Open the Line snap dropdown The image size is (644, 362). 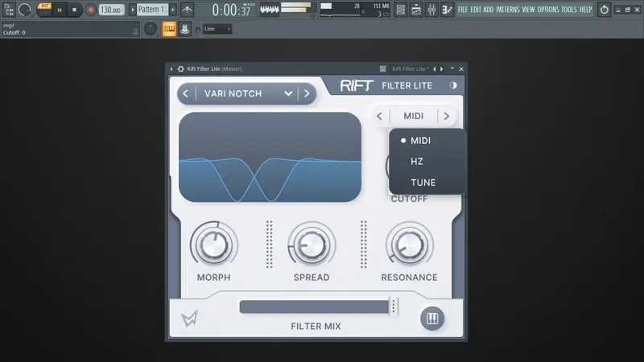217,29
